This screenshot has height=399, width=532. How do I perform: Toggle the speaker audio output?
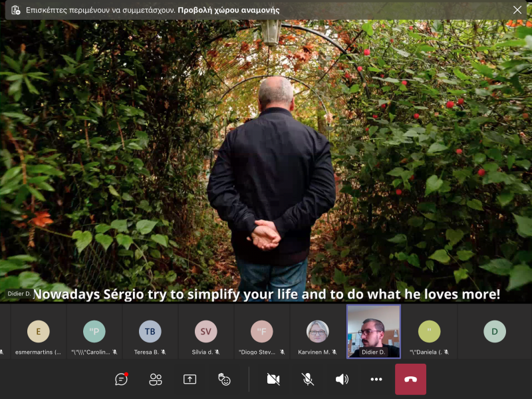click(342, 379)
